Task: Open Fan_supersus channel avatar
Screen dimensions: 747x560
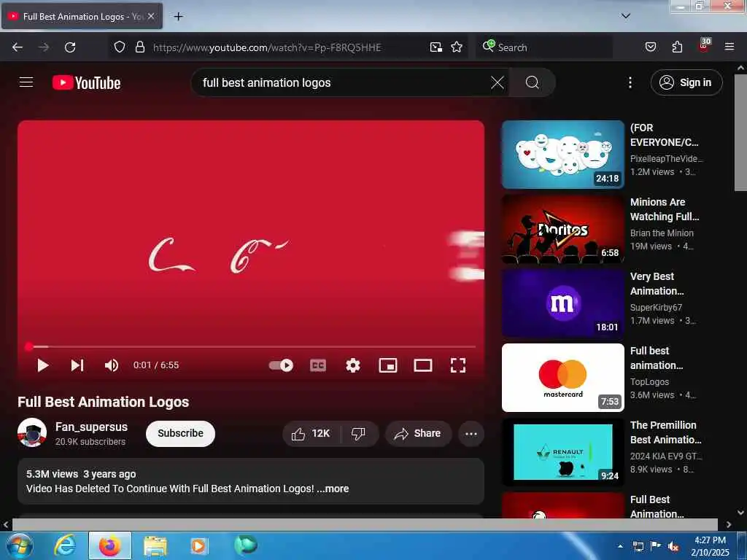Action: click(32, 433)
